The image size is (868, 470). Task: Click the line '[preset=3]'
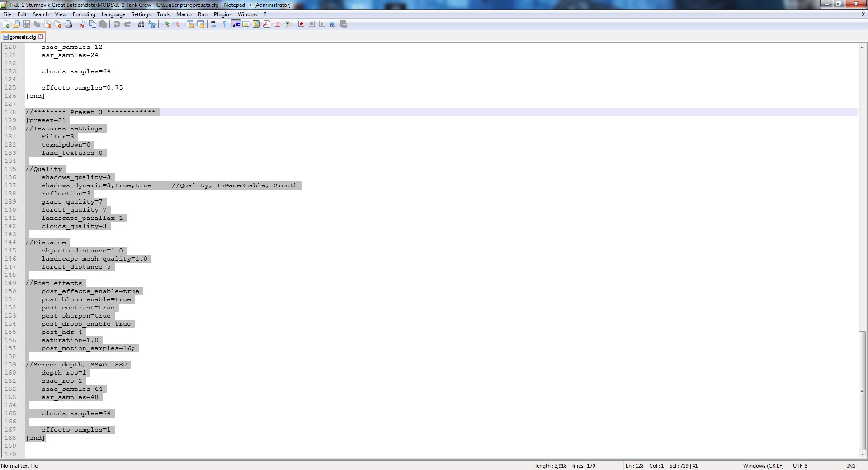[x=46, y=120]
